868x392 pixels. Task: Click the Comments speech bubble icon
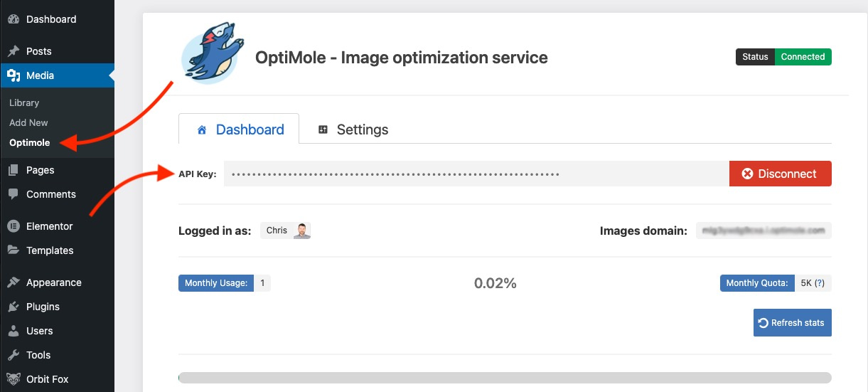click(13, 194)
